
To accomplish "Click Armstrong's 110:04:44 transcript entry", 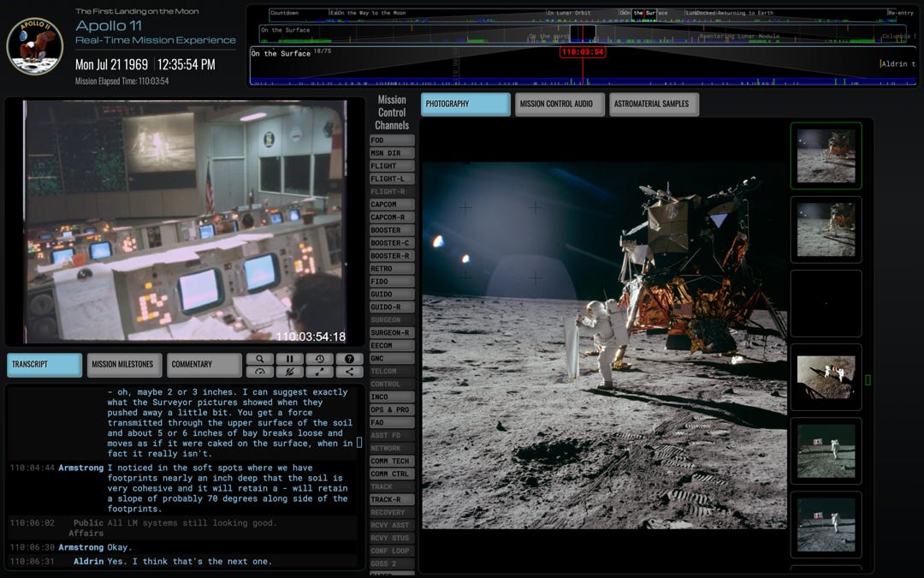I will click(181, 488).
